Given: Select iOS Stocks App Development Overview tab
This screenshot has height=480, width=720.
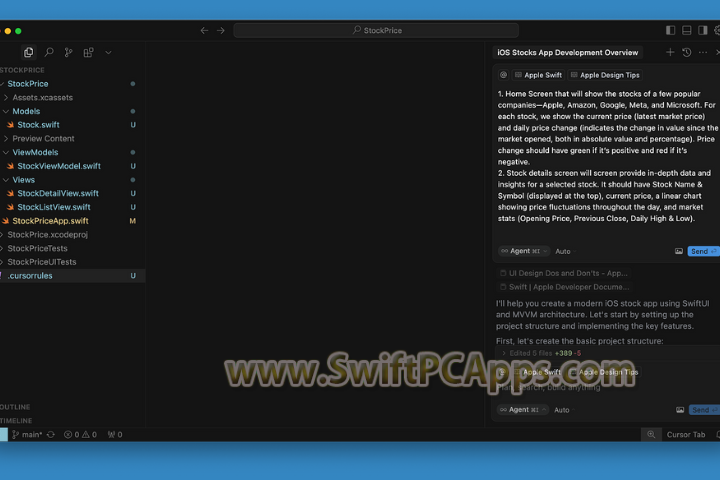Looking at the screenshot, I should [x=568, y=52].
